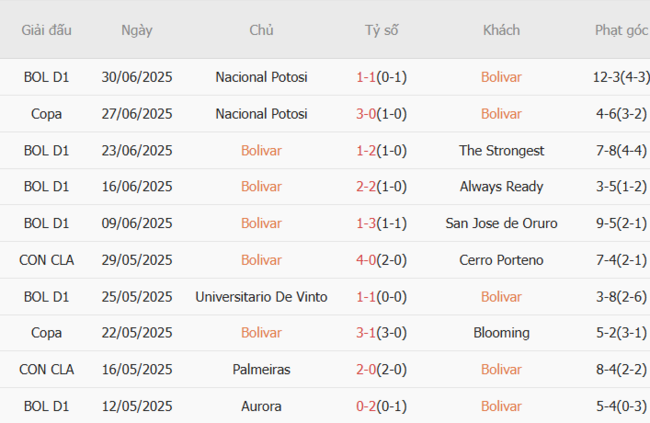Click the 'Giải đấu' column header
The height and width of the screenshot is (423, 650).
tap(47, 30)
